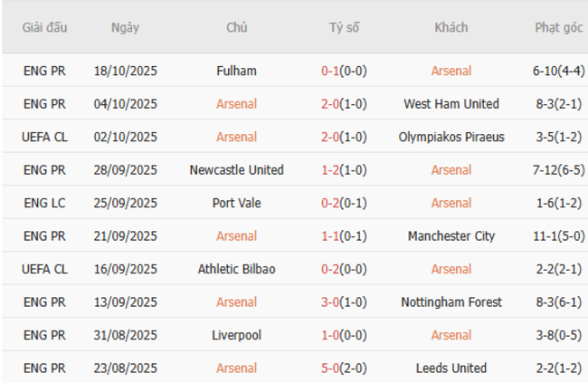Click Manchester City in the away column
The image size is (588, 383).
tap(450, 236)
